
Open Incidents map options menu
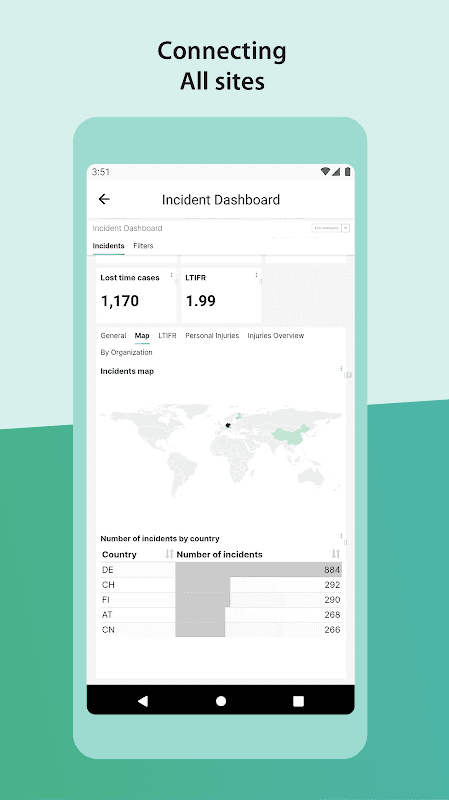coord(341,369)
